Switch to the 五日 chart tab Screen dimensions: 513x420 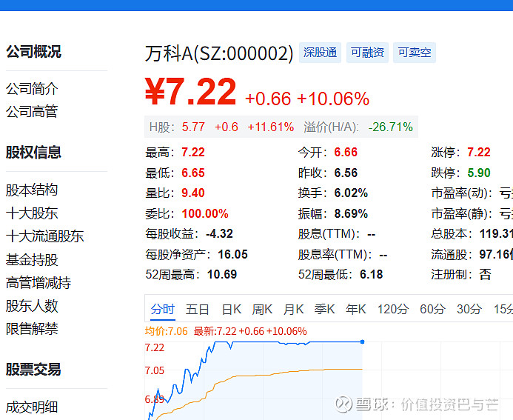(198, 310)
